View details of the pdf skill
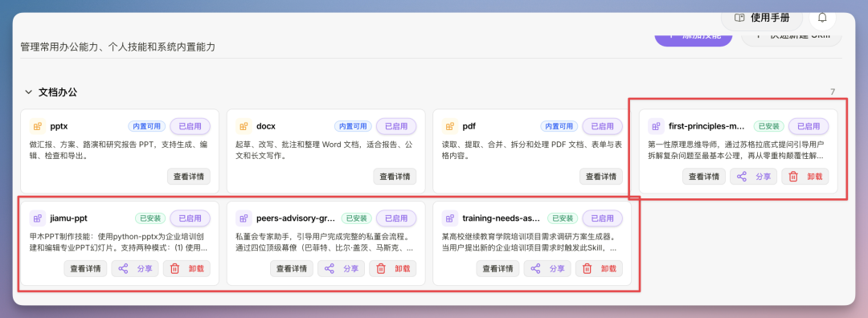868x318 pixels. pyautogui.click(x=601, y=177)
